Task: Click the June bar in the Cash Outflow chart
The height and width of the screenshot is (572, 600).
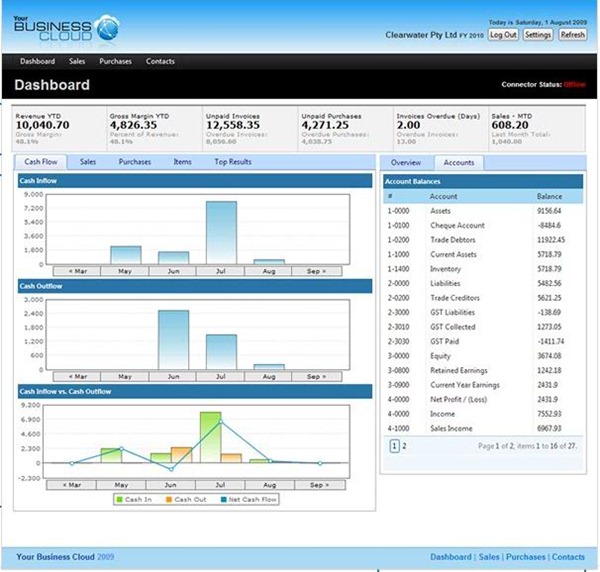Action: [x=173, y=340]
